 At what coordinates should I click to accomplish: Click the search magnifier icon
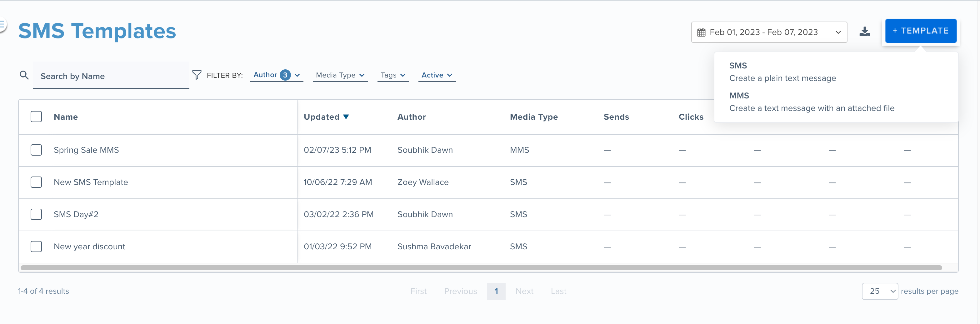tap(24, 75)
